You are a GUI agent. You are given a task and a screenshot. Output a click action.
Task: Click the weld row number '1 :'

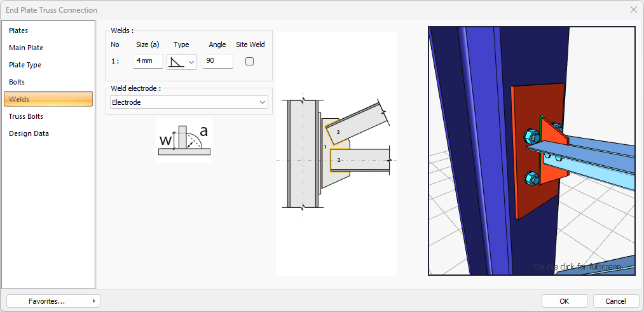pos(115,61)
